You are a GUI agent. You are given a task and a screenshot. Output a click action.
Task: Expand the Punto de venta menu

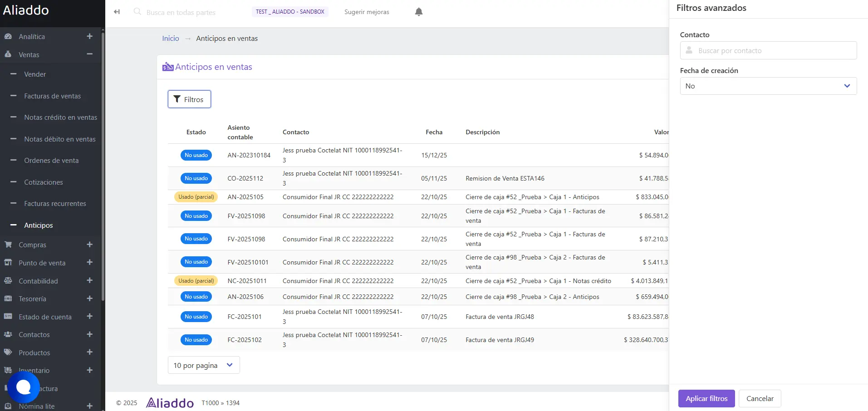coord(89,263)
